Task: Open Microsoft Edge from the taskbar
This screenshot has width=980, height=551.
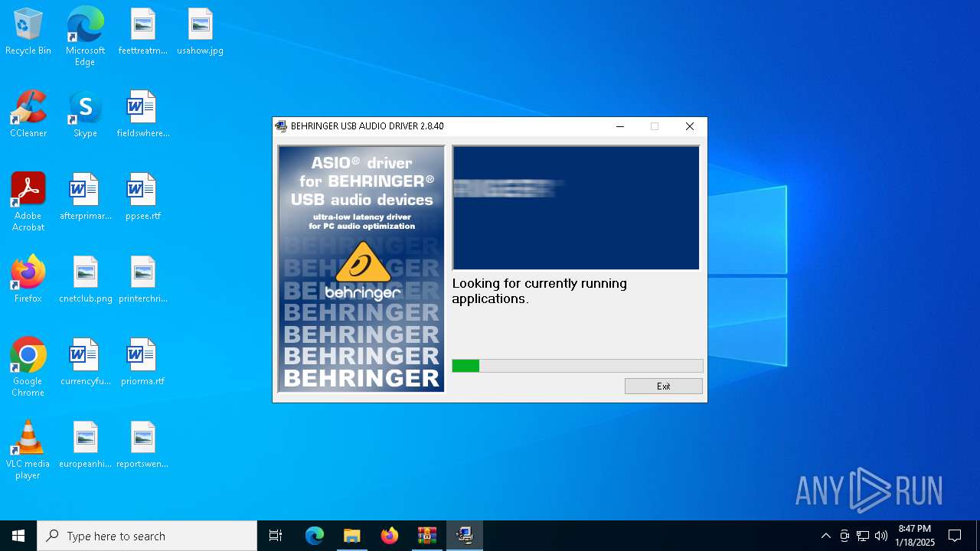Action: [x=315, y=536]
